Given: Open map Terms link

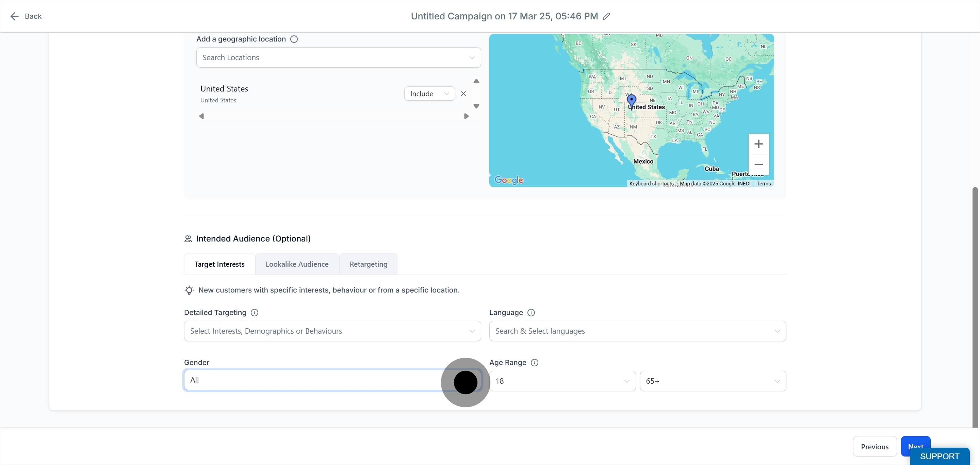Looking at the screenshot, I should [764, 184].
